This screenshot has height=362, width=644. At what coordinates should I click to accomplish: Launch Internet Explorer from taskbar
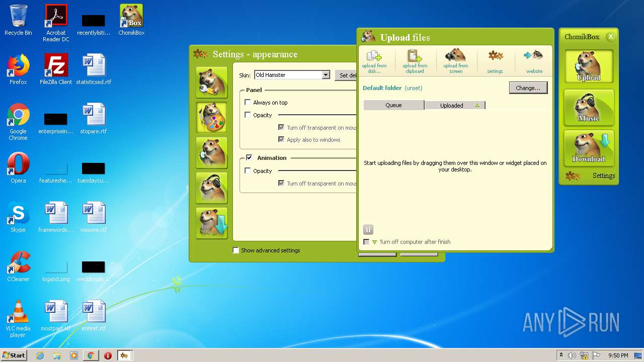[40, 355]
